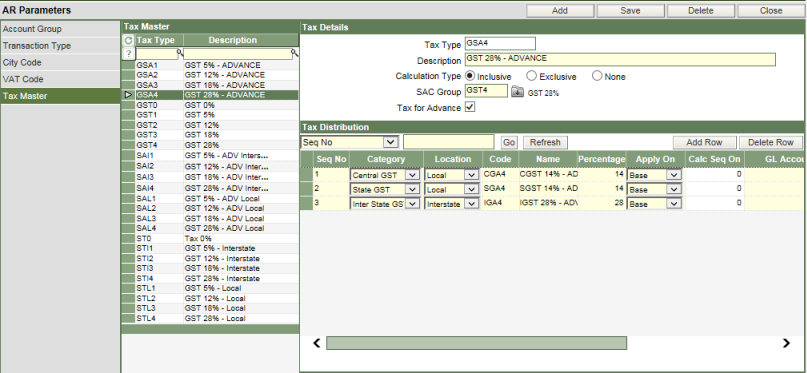This screenshot has height=373, width=807.
Task: Open the Interstate location dropdown
Action: [x=471, y=204]
